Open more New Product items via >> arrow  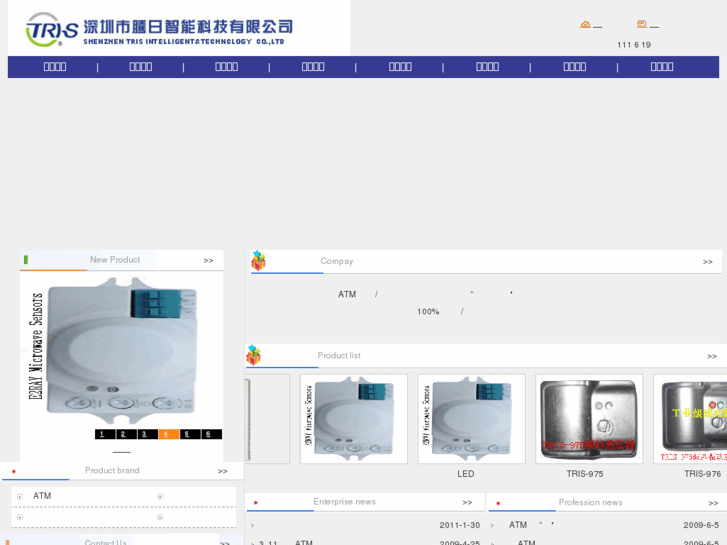[x=208, y=261]
